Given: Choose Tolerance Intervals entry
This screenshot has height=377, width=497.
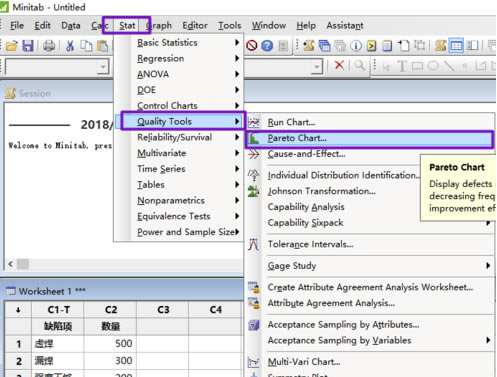Looking at the screenshot, I should click(x=370, y=244).
